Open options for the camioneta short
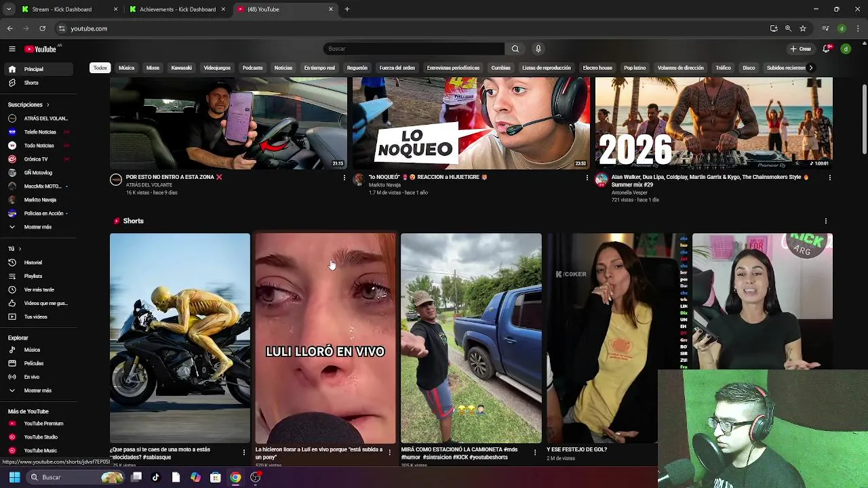Screen dimensions: 868x488 (x=535, y=452)
